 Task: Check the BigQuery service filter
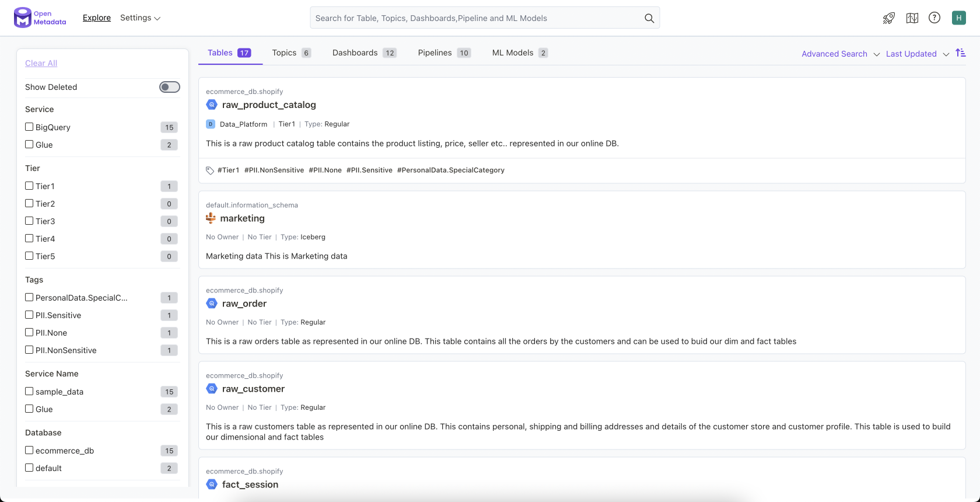pos(29,127)
